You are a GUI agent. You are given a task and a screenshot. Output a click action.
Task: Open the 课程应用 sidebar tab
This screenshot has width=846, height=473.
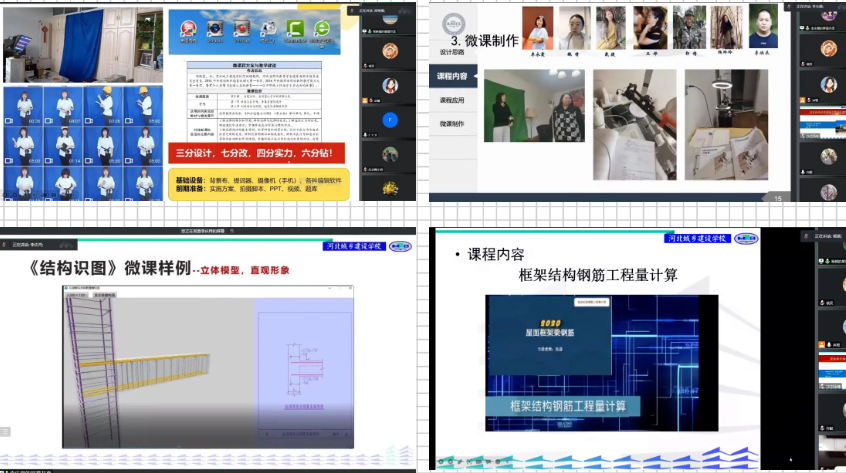pos(453,100)
